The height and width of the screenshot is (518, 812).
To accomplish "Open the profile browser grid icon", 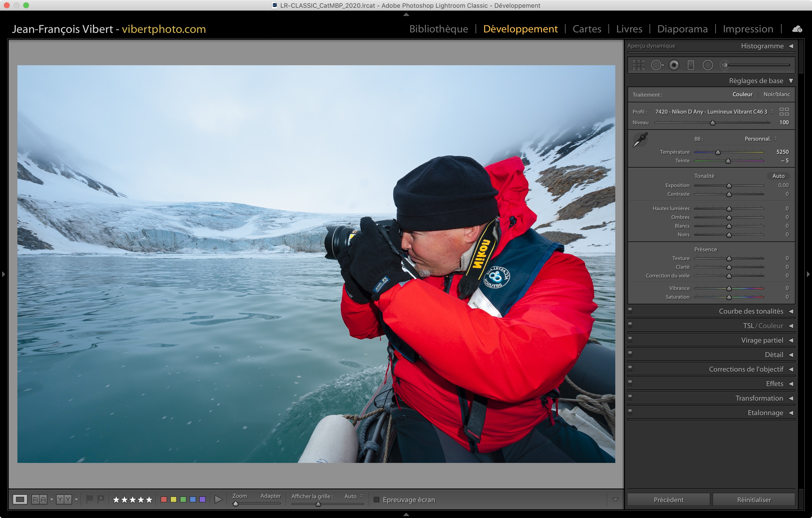I will coord(784,112).
